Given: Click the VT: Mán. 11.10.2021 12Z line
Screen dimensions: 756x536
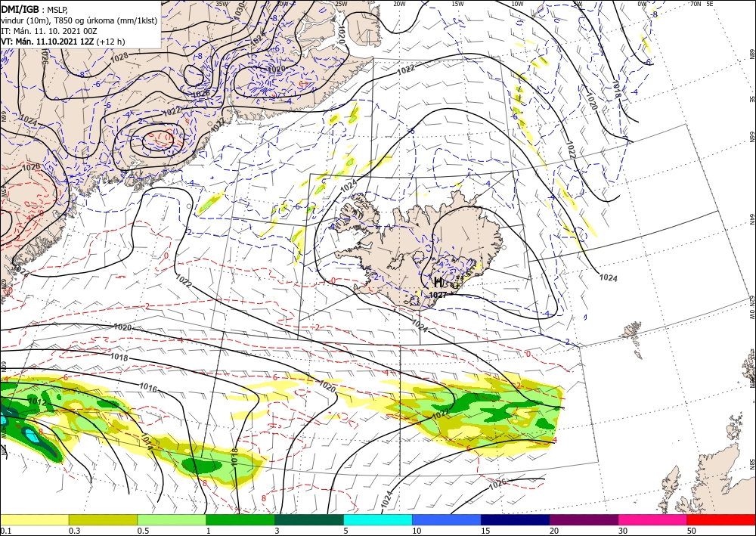Looking at the screenshot, I should [x=63, y=42].
